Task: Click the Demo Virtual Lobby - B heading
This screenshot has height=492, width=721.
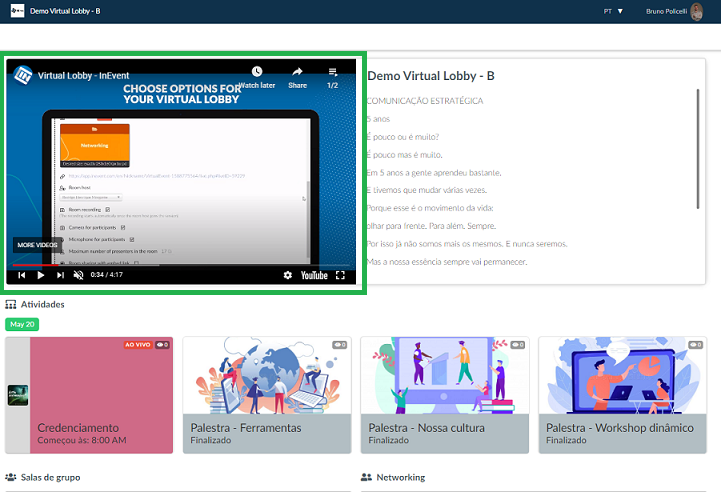Action: coord(431,76)
